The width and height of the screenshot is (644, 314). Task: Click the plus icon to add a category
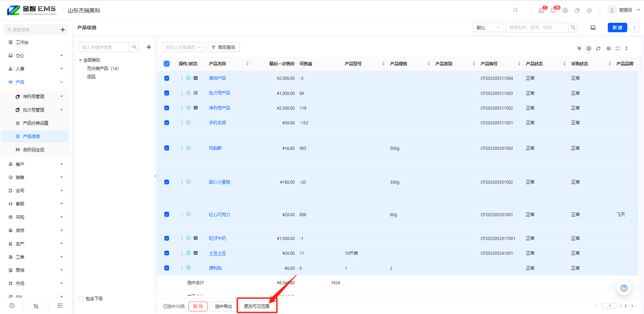(148, 47)
